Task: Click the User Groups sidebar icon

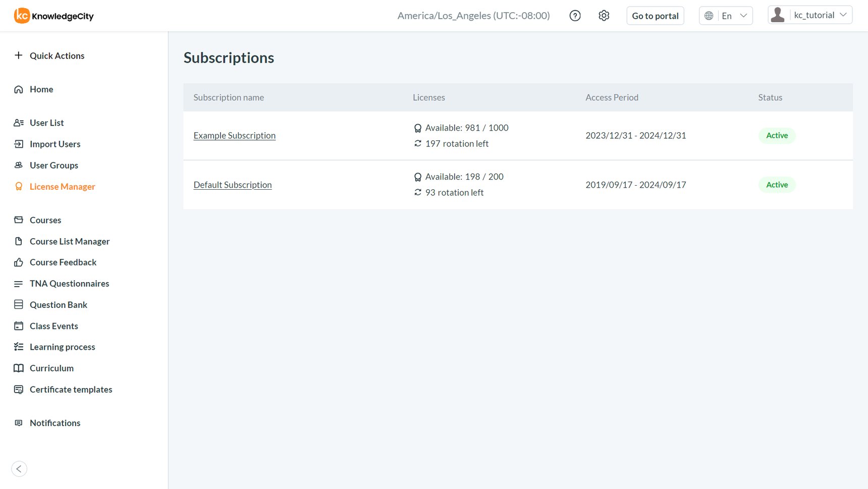Action: pos(18,165)
